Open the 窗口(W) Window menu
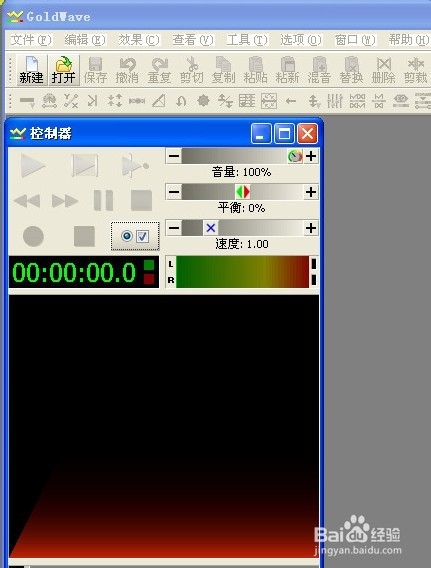This screenshot has width=431, height=568. point(355,40)
